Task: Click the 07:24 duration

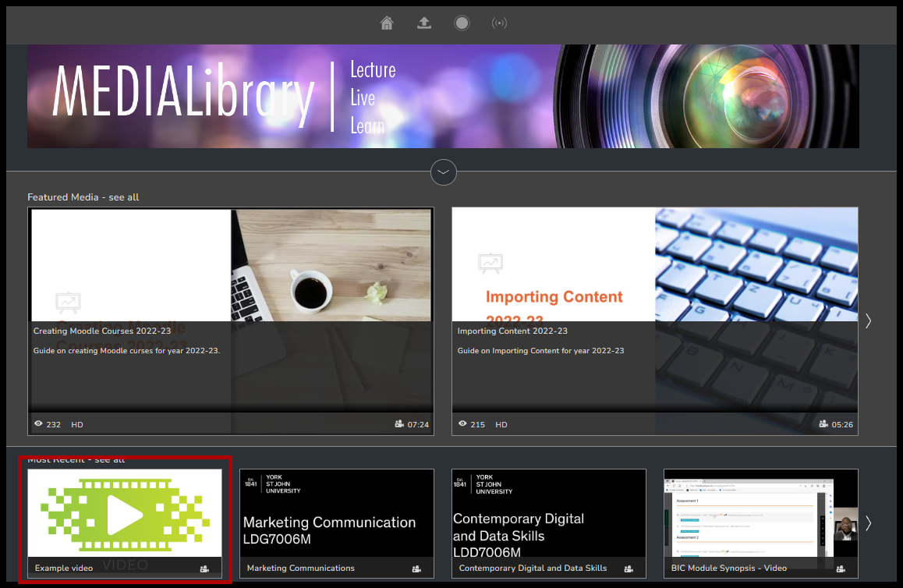Action: [418, 424]
